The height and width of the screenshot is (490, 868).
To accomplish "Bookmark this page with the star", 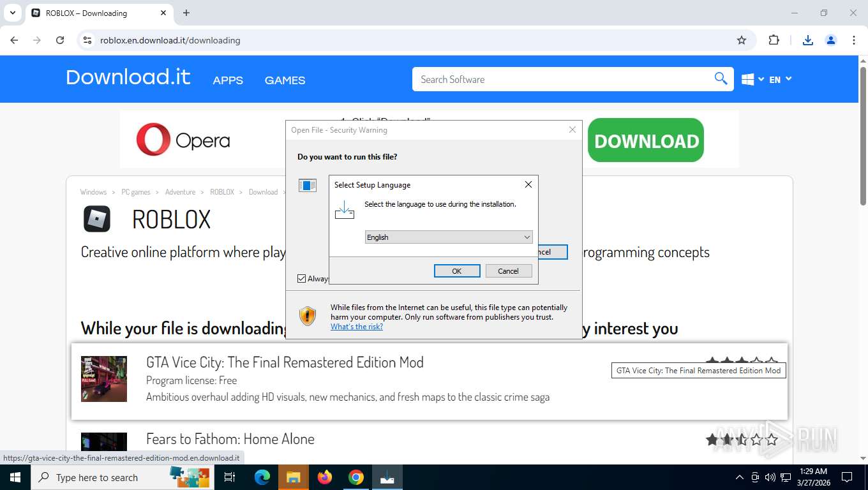I will coord(742,40).
